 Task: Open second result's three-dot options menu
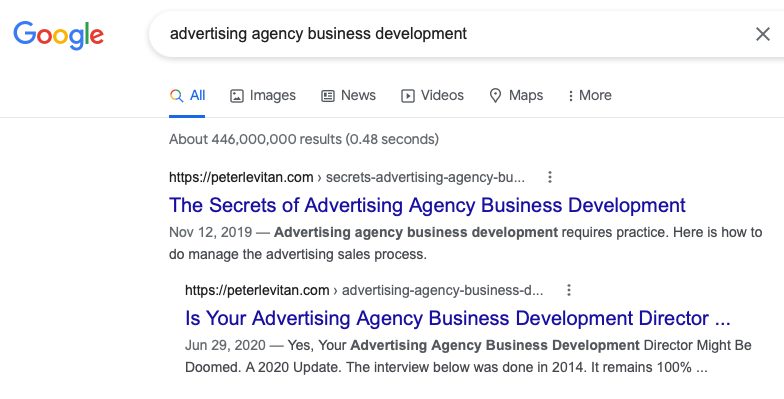(x=568, y=290)
